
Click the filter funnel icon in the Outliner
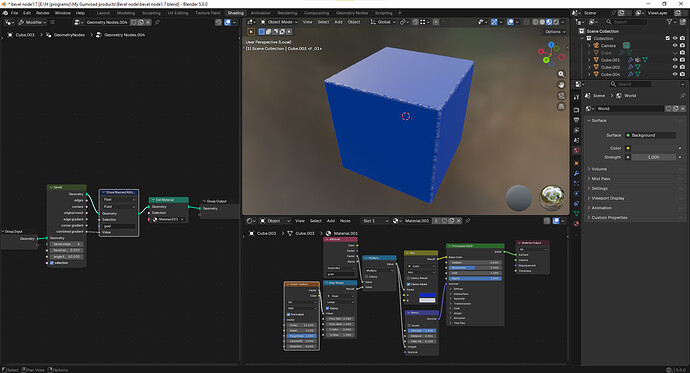coord(669,22)
